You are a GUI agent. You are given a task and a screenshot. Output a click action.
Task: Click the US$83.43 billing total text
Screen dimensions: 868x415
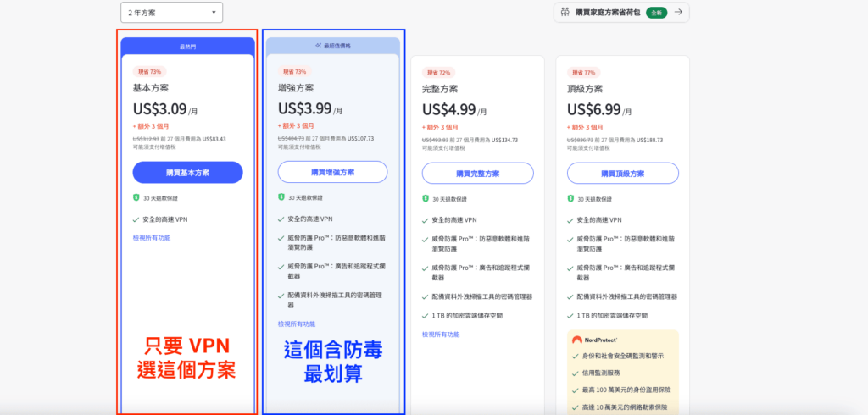point(214,139)
